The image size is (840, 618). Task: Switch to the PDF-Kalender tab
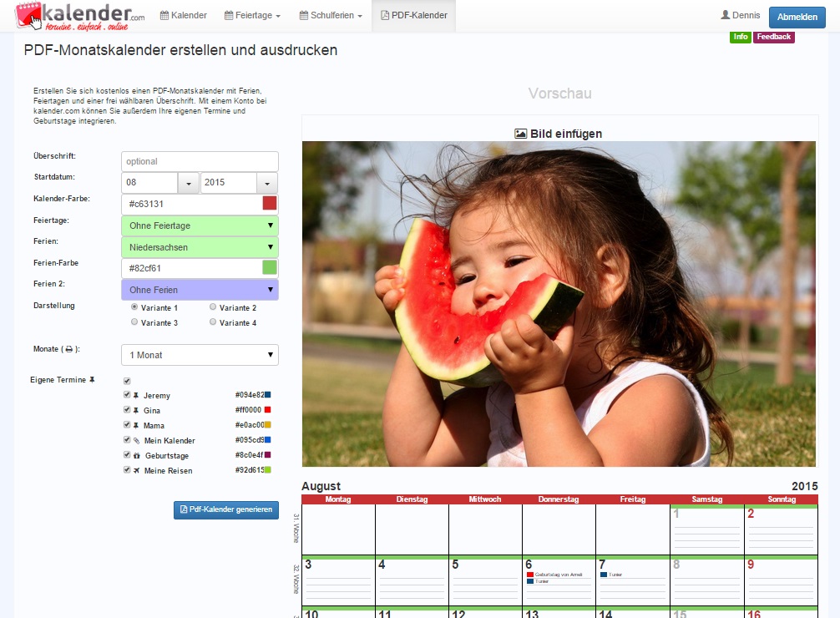(x=414, y=14)
